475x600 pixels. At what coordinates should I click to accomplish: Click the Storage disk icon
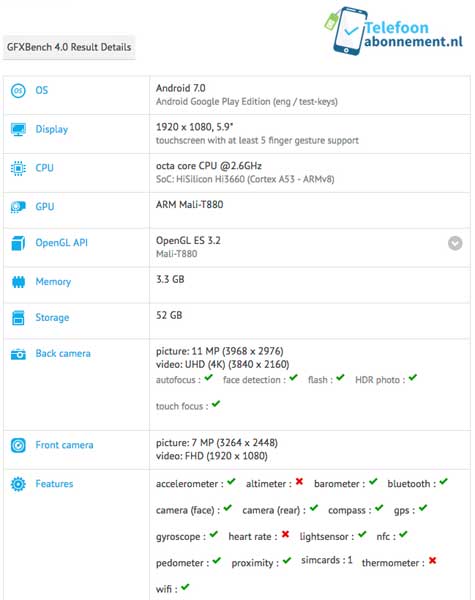tap(18, 318)
